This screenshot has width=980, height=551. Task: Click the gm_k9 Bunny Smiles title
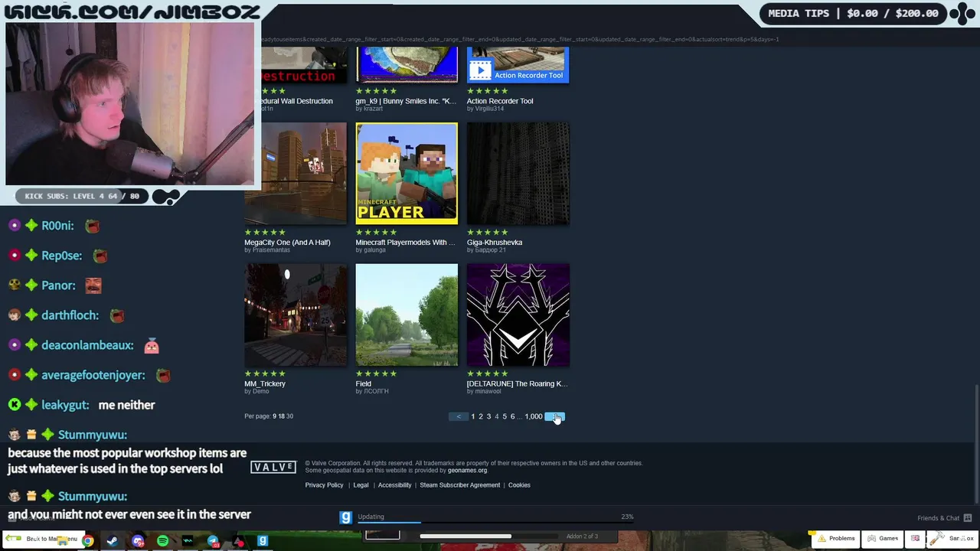coord(406,101)
